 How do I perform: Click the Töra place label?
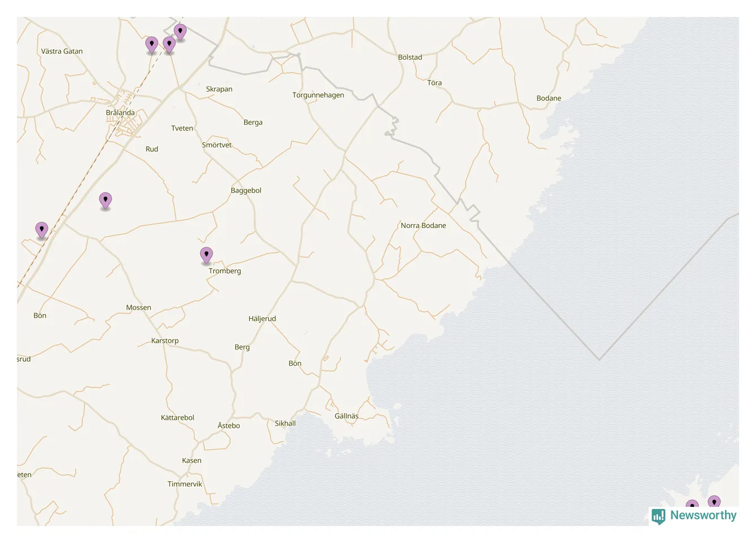[x=434, y=83]
